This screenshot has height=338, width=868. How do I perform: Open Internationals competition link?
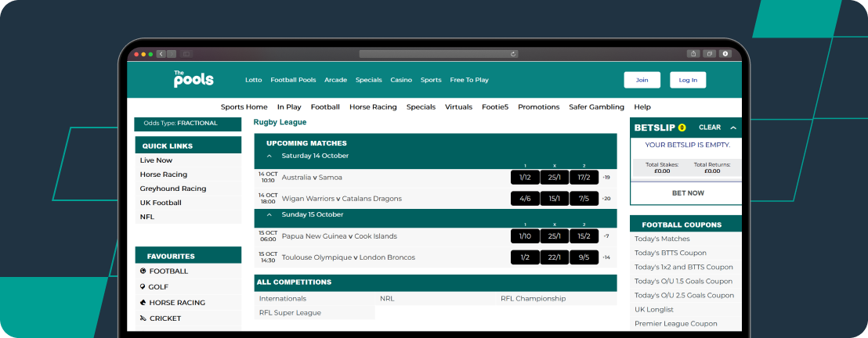282,299
